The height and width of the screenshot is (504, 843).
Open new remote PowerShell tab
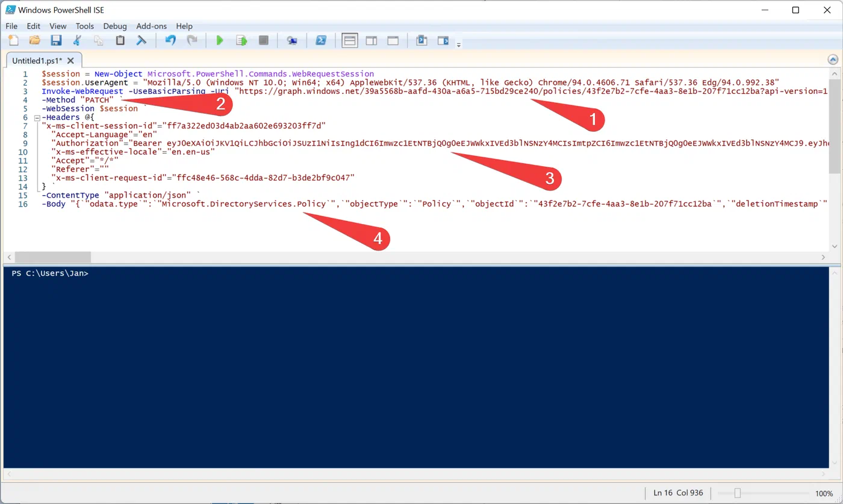[292, 40]
